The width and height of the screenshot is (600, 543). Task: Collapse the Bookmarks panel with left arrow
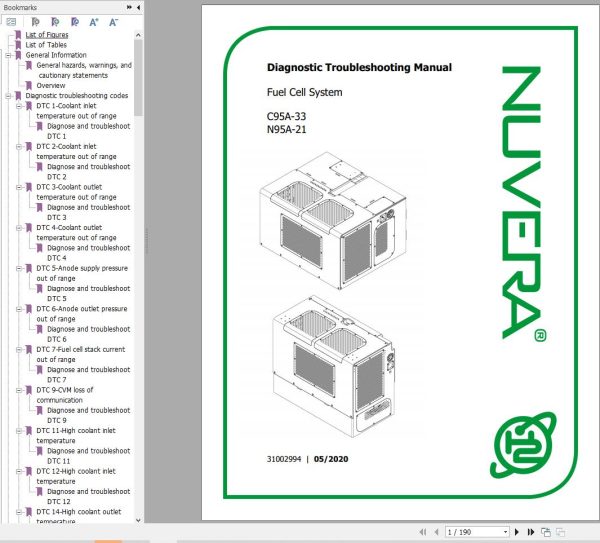(x=139, y=7)
